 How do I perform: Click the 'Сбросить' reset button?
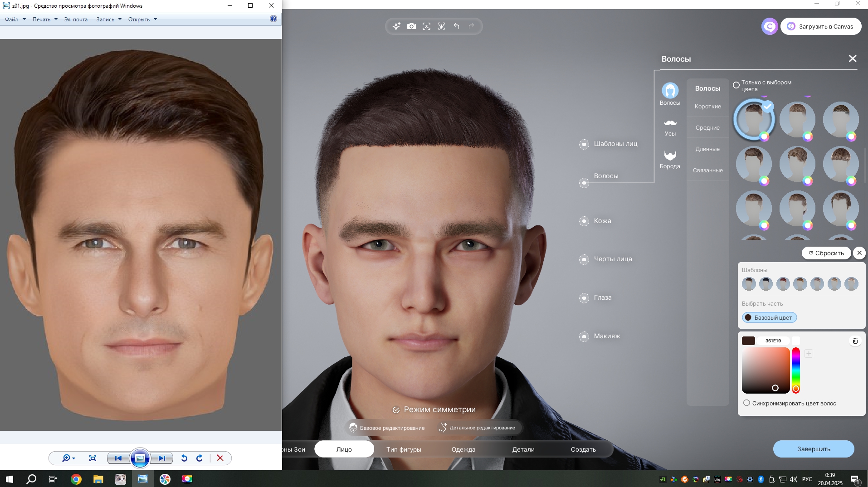pyautogui.click(x=826, y=253)
